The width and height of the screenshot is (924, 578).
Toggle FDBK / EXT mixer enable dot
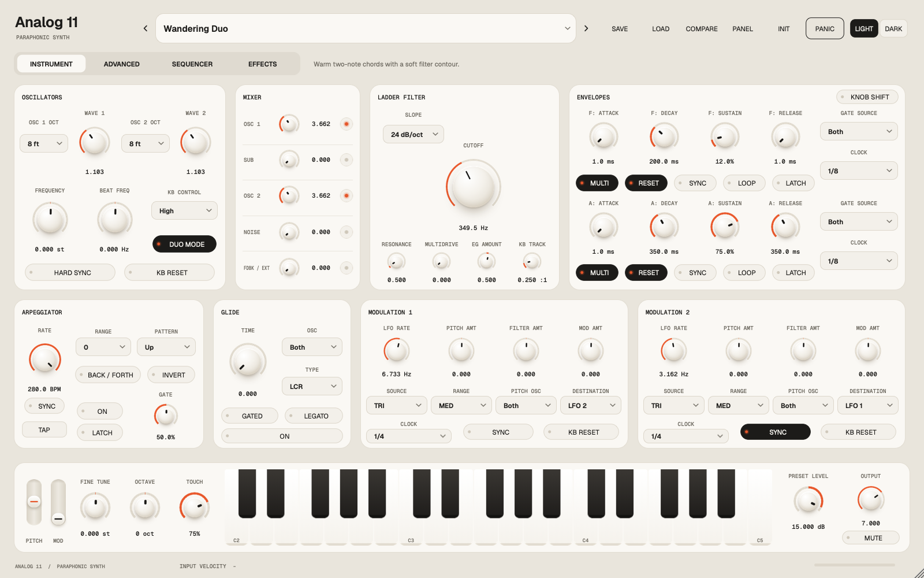[x=346, y=268]
